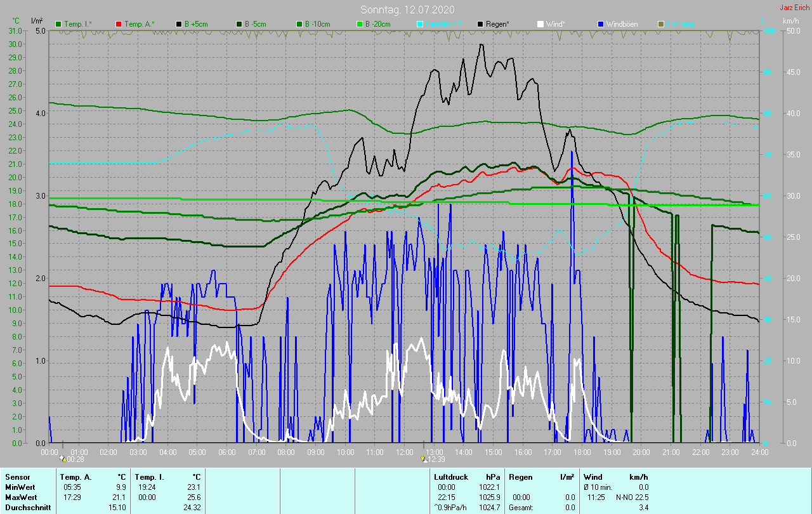Click the moon marker at 00:28
This screenshot has width=812, height=514.
(63, 458)
